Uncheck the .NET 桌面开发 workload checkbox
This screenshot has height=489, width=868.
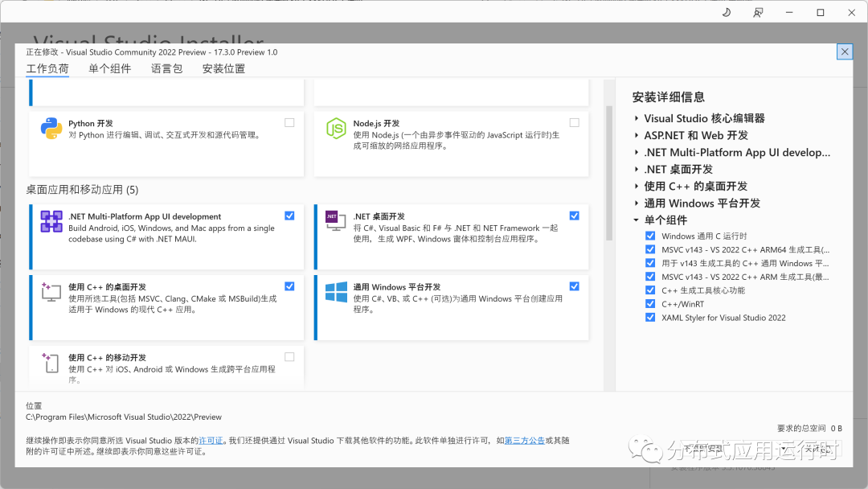[575, 216]
